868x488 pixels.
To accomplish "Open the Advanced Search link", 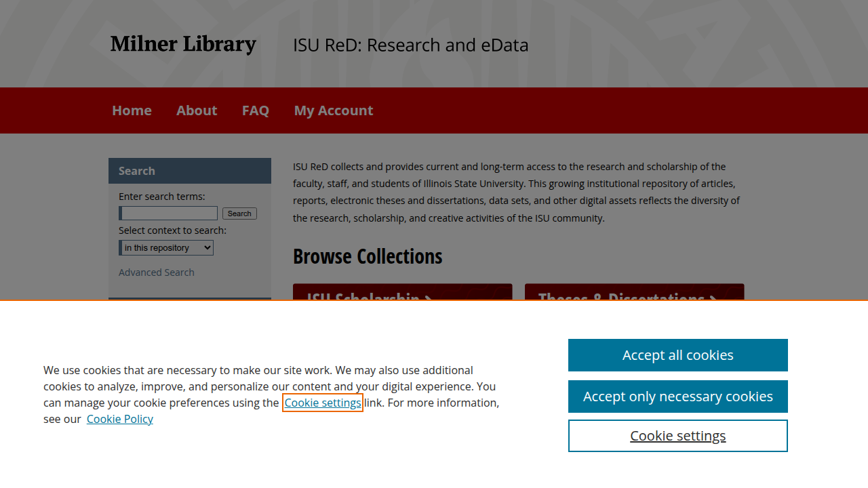I will coord(157,272).
